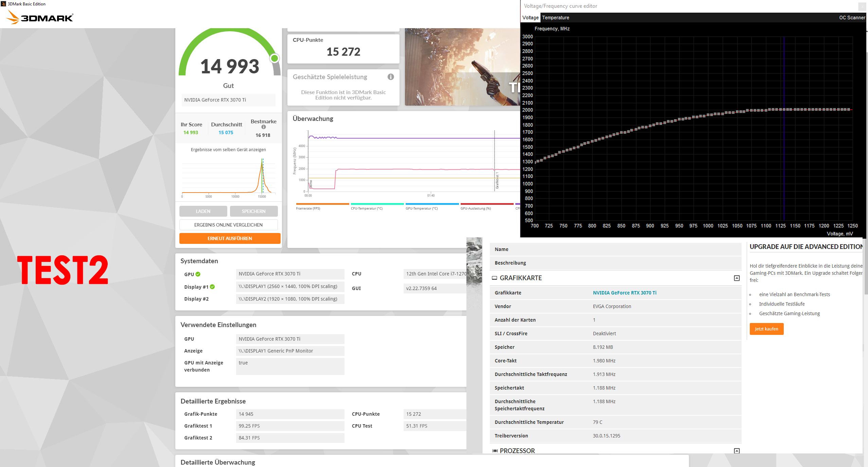Select GPU-Temperatur (°C) legend entry

coord(432,206)
